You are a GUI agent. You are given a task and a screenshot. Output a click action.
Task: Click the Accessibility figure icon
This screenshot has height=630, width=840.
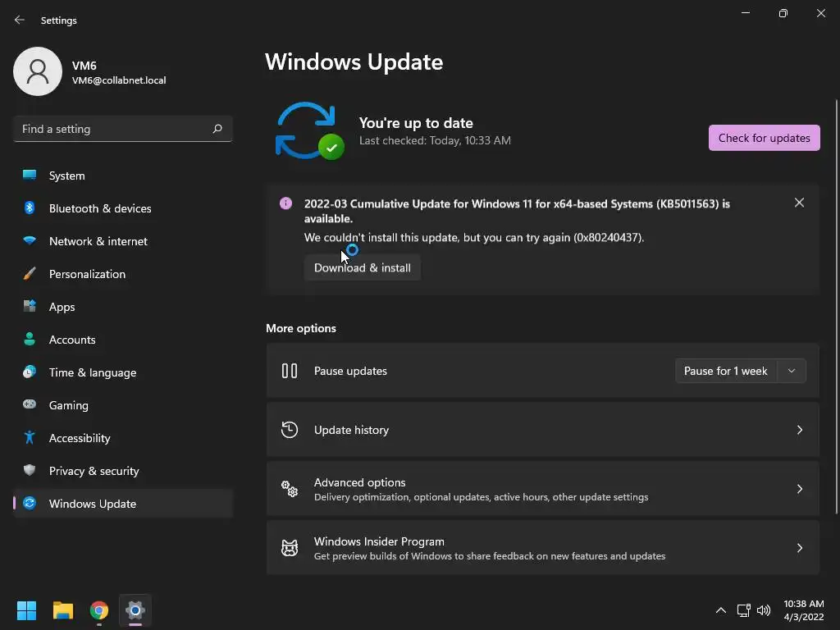30,438
